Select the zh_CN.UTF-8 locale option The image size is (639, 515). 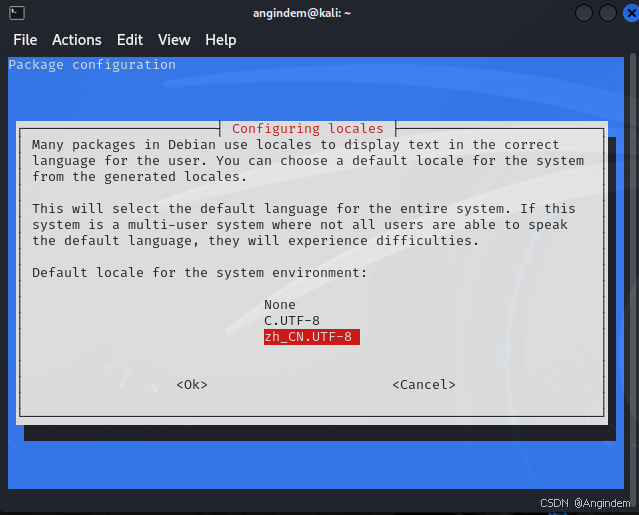312,337
